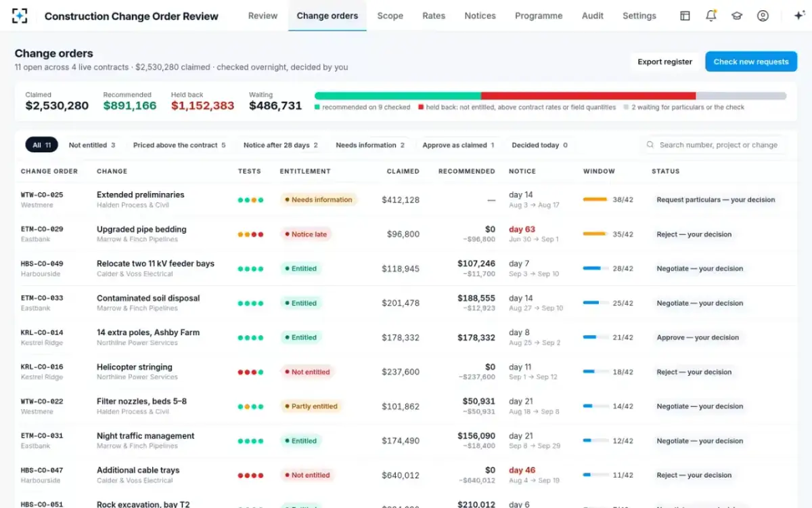Open Request particulars decision for Extended preliminaries
The image size is (812, 508).
pyautogui.click(x=716, y=200)
